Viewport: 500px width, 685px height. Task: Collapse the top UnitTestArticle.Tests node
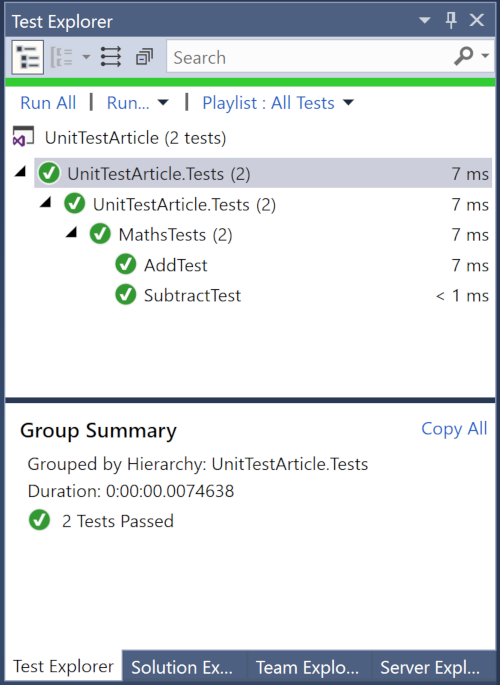tap(20, 172)
